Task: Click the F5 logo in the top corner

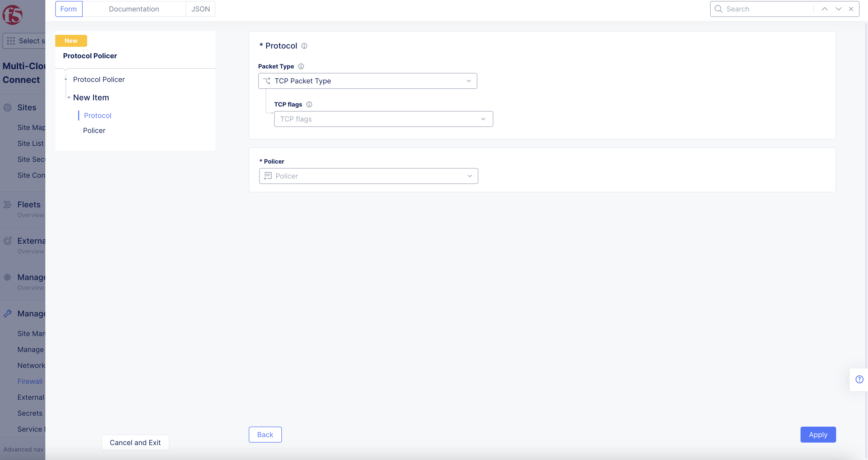Action: pos(12,15)
